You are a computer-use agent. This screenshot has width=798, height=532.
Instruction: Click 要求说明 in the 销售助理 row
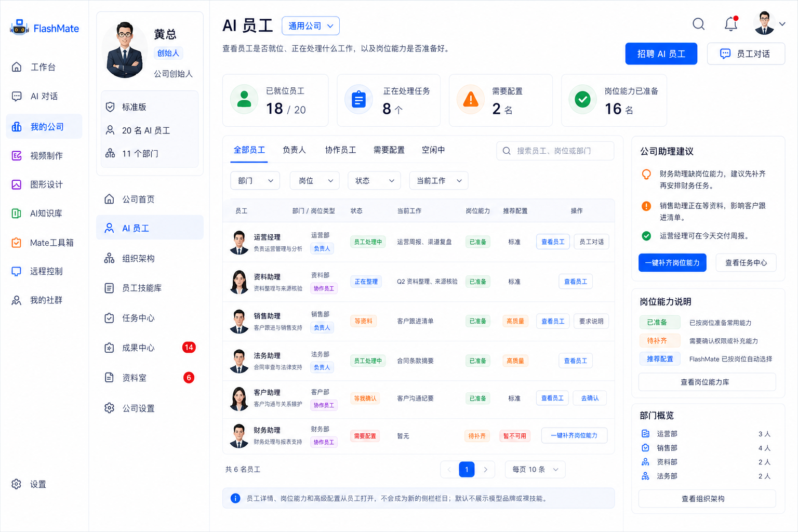591,322
